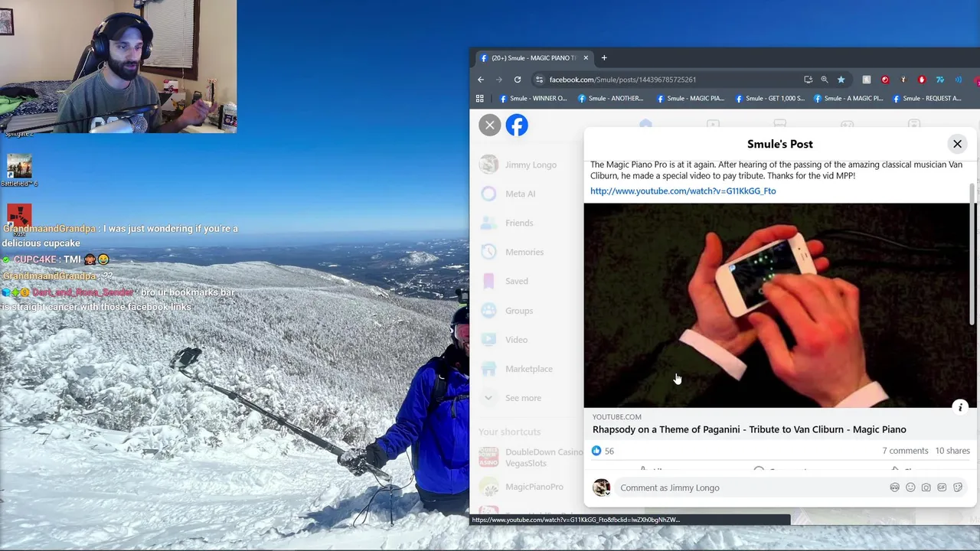Expand the commenter profile switcher avatar
980x551 pixels.
(602, 487)
